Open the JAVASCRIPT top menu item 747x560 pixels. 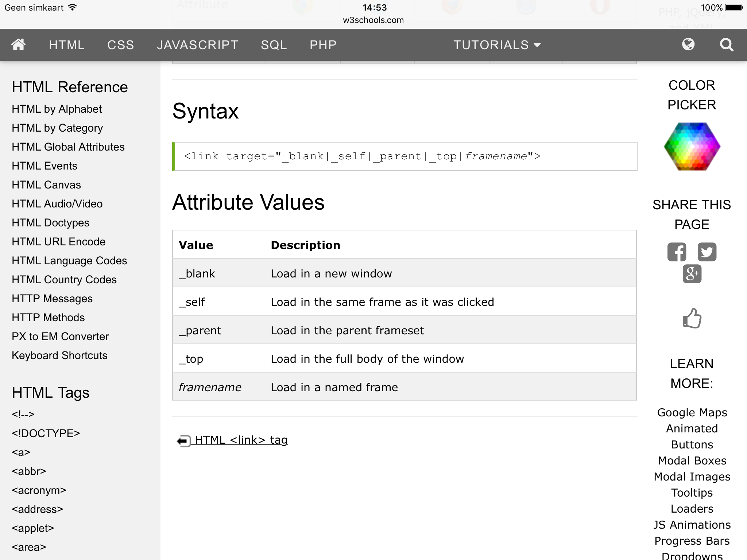(x=197, y=45)
